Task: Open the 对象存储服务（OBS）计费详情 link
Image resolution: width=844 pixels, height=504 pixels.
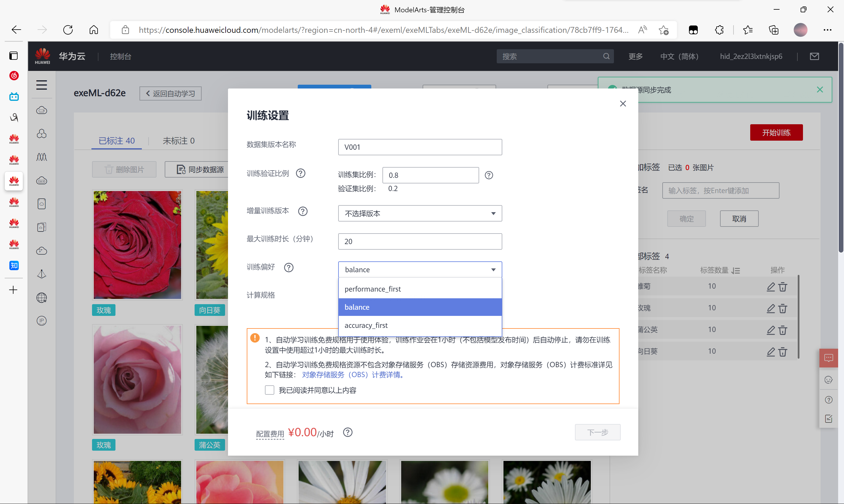Action: (x=352, y=374)
